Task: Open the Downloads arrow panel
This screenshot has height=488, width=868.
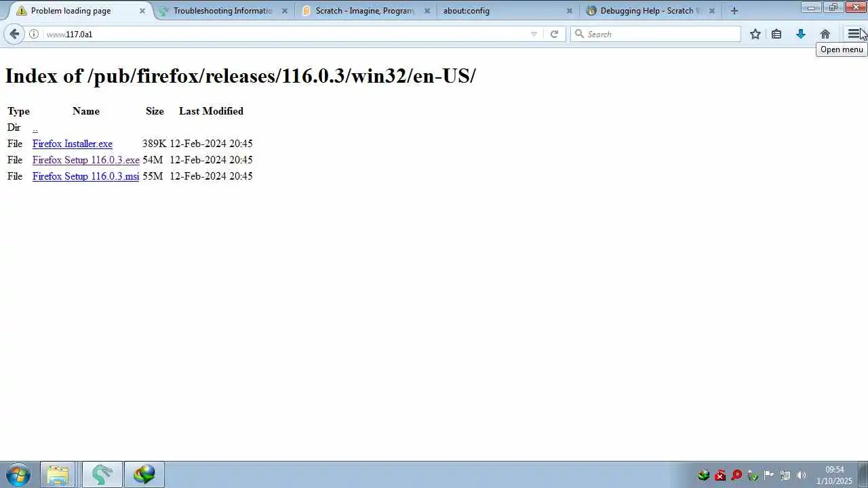Action: point(801,34)
